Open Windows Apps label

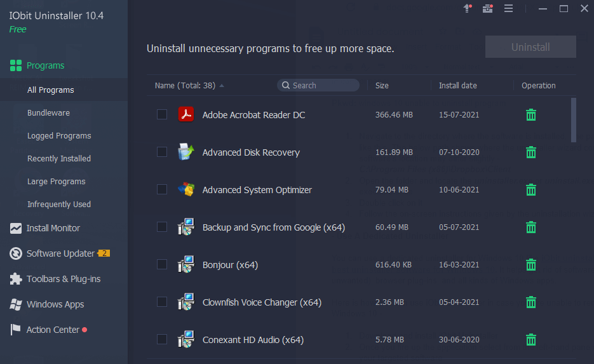(x=55, y=304)
